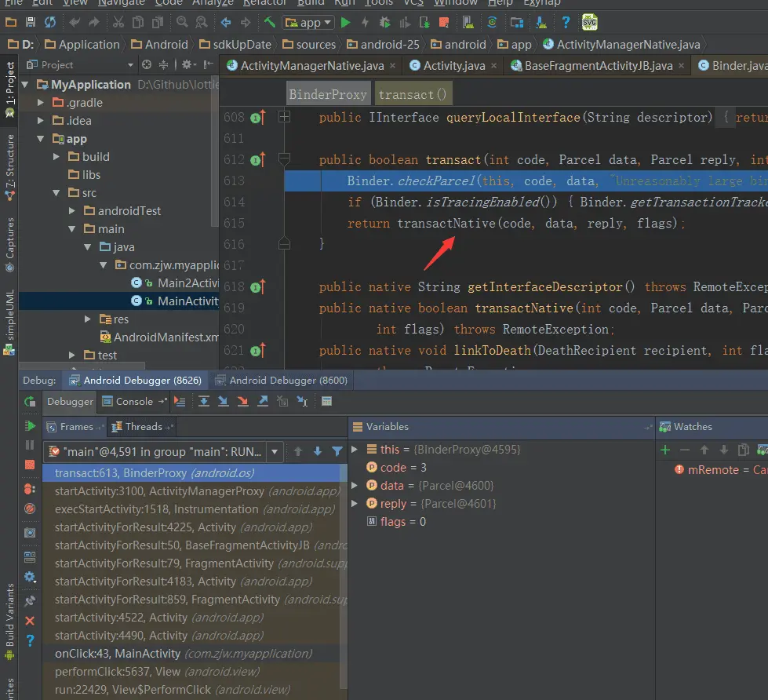The width and height of the screenshot is (768, 700).
Task: Click the SVG toolbar icon
Action: coord(589,22)
